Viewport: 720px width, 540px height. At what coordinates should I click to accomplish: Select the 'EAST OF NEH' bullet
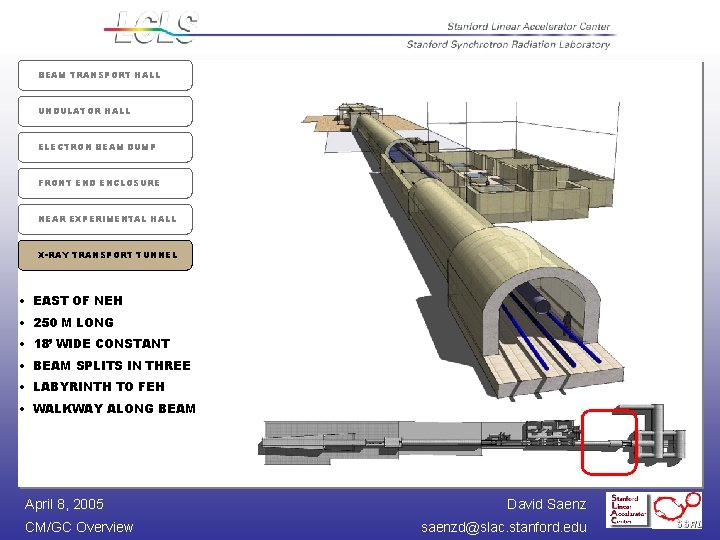78,301
